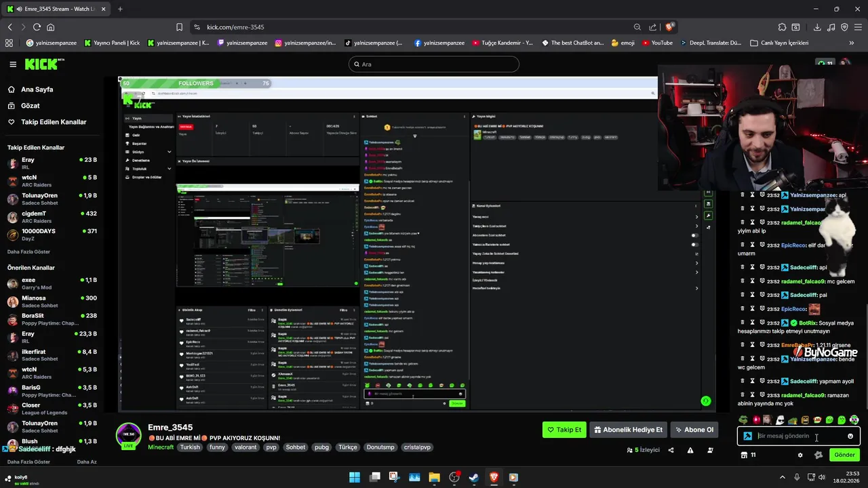
Task: Expand recommended list with Daha Fazla Göster
Action: [x=28, y=462]
